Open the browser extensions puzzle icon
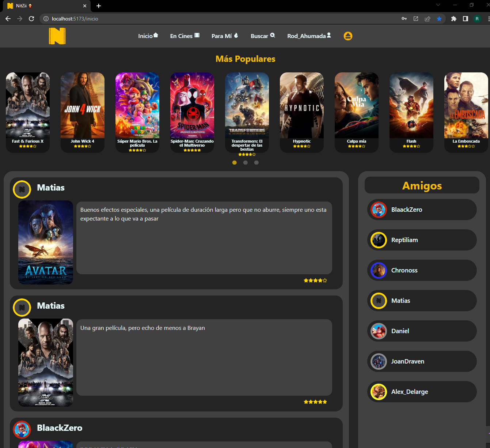Screen dimensions: 490x448 (x=454, y=19)
